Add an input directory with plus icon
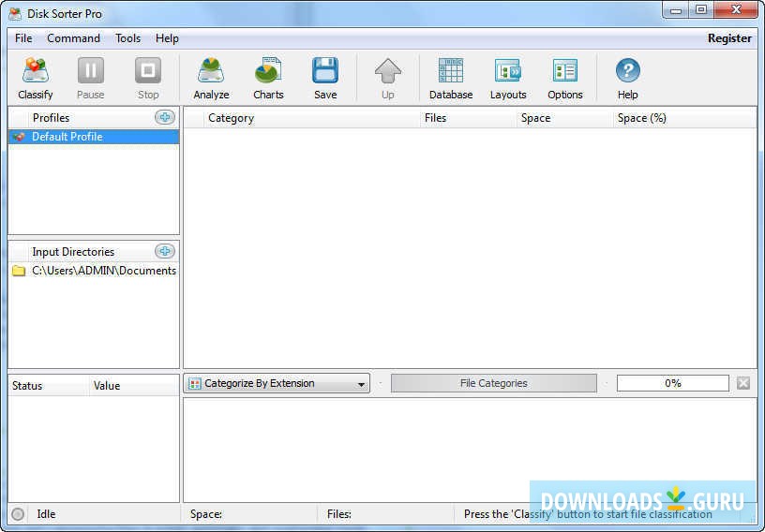765x532 pixels. pyautogui.click(x=165, y=251)
